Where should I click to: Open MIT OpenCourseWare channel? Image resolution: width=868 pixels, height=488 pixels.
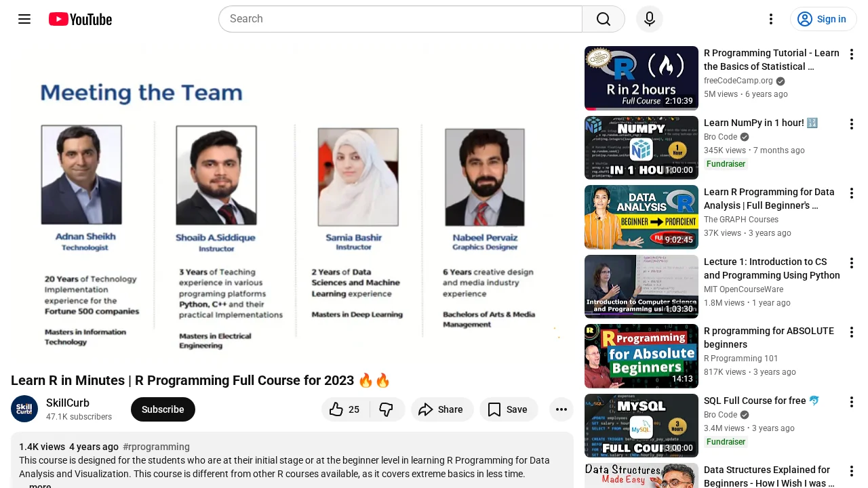[743, 289]
